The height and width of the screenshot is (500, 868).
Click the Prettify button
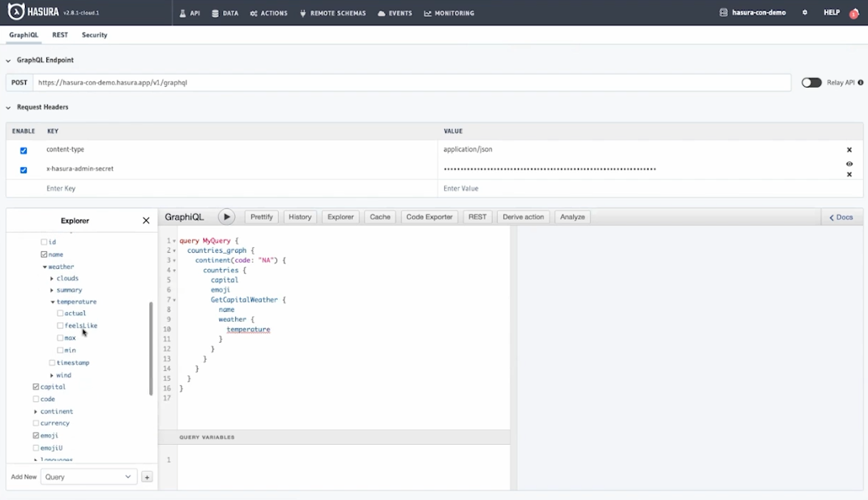click(261, 217)
